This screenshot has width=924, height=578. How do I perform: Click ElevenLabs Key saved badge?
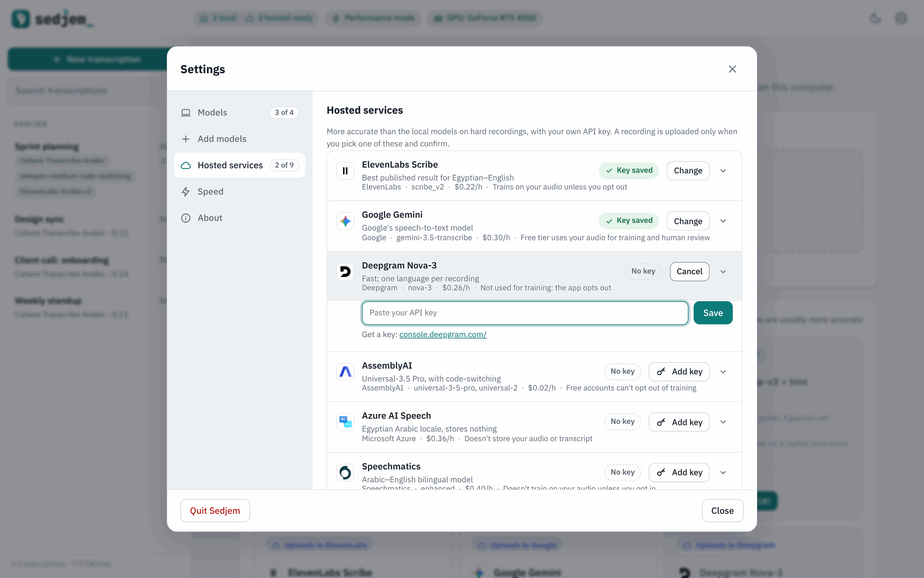tap(628, 170)
